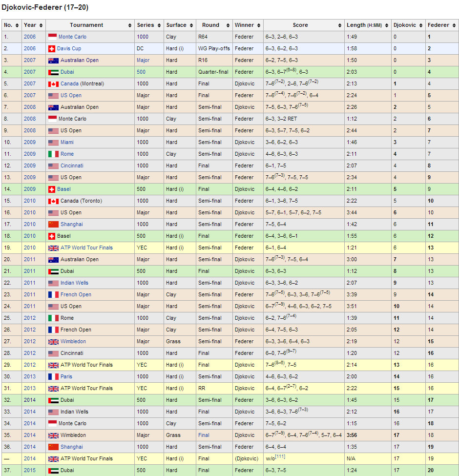Open the Rome link in row 11
The width and height of the screenshot is (459, 476).
point(67,154)
